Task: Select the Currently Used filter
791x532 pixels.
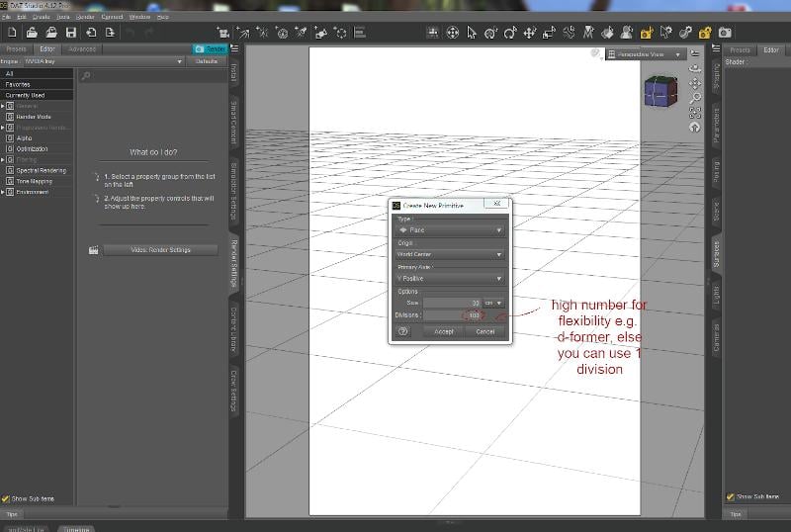Action: pos(37,95)
